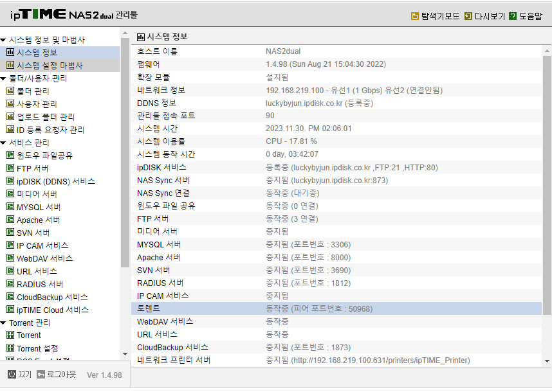Click the ipTIME NAS2dual logo
Image resolution: width=552 pixels, height=392 pixels.
[x=73, y=15]
